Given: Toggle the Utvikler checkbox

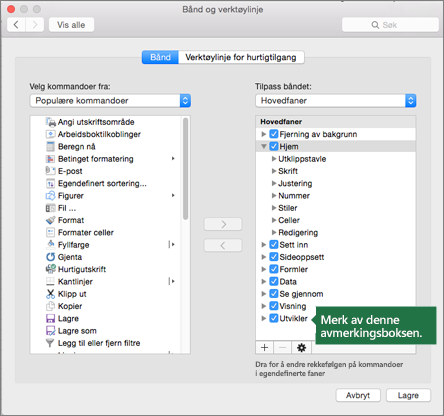Looking at the screenshot, I should pos(274,318).
